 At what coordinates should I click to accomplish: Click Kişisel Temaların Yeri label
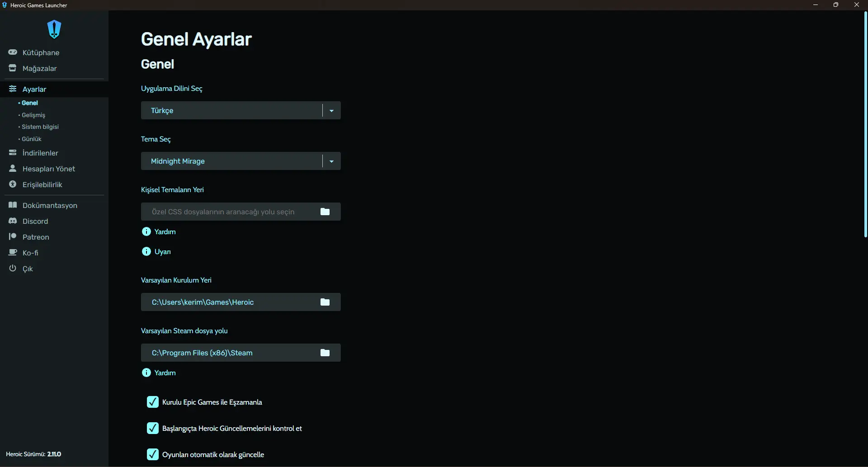click(x=172, y=190)
